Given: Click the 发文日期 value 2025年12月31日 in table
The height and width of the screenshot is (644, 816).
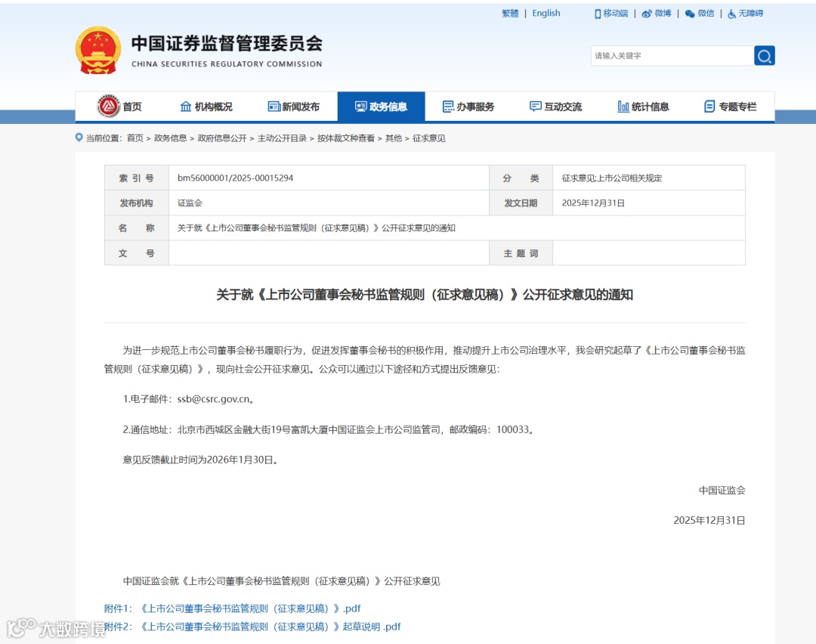Looking at the screenshot, I should point(593,203).
